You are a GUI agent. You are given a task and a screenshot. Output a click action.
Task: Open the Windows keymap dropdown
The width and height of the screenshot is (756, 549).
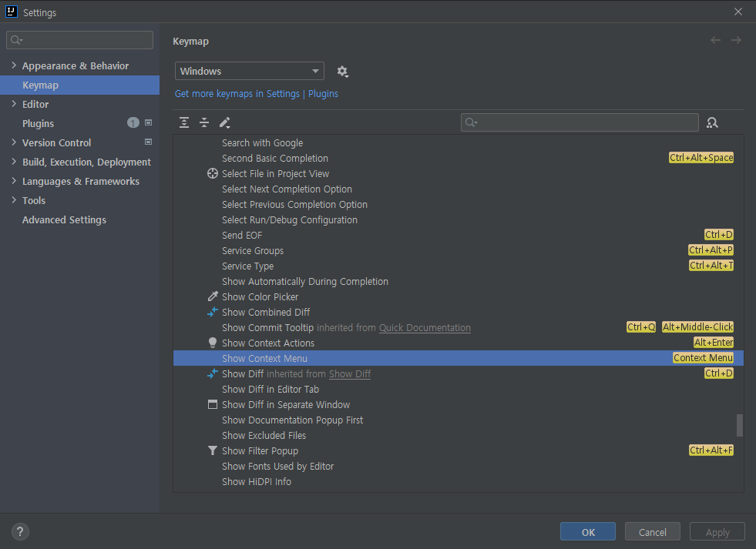pos(249,72)
